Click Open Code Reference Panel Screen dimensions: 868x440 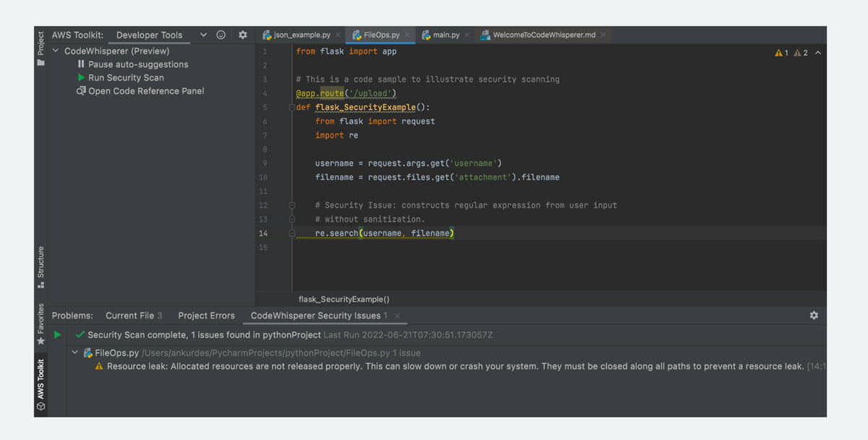(146, 91)
